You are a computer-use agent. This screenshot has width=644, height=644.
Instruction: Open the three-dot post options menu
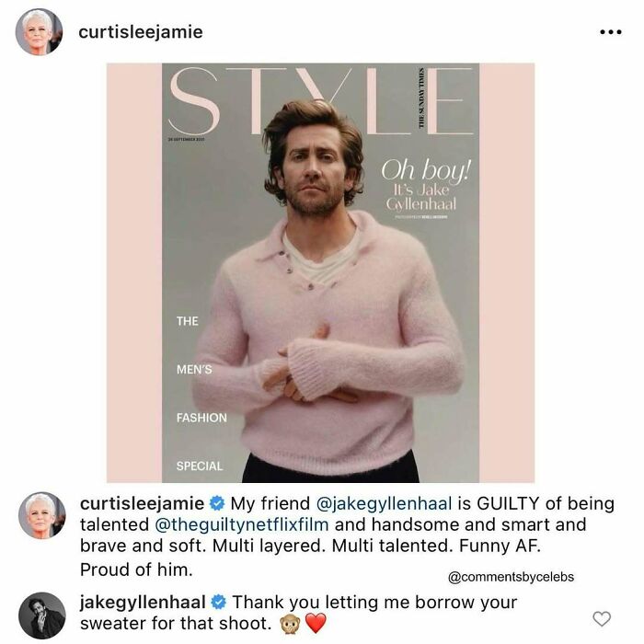[x=611, y=32]
